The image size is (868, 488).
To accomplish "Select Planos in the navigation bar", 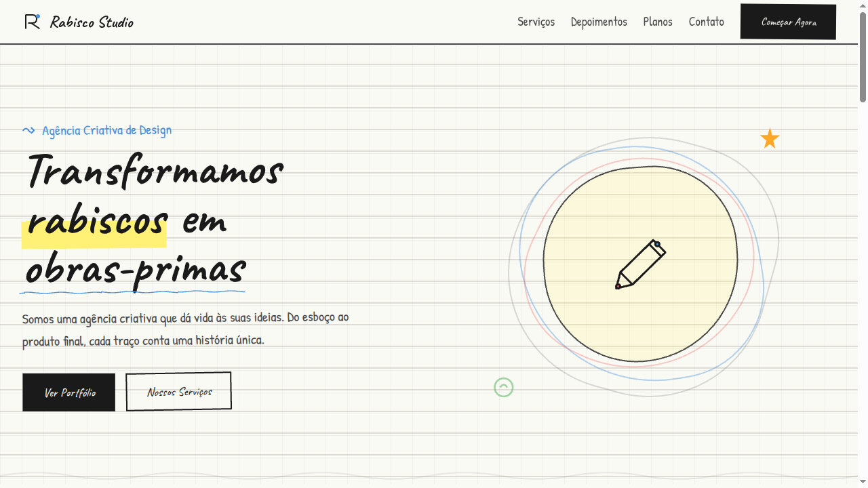I will tap(658, 22).
